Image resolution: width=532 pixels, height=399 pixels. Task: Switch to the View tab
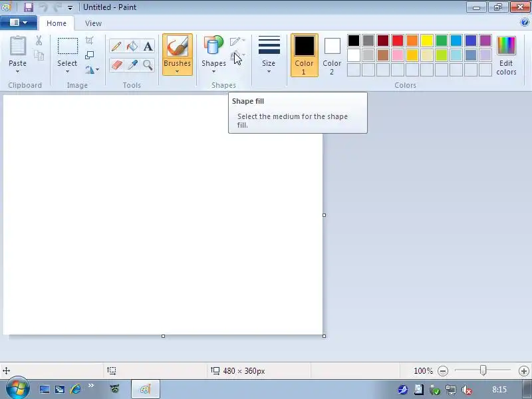click(x=93, y=23)
